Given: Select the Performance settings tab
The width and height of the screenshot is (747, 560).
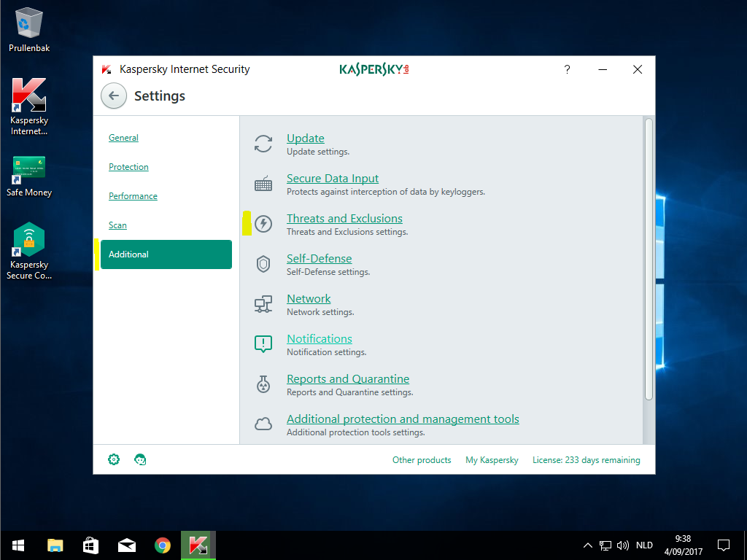Looking at the screenshot, I should pos(133,195).
